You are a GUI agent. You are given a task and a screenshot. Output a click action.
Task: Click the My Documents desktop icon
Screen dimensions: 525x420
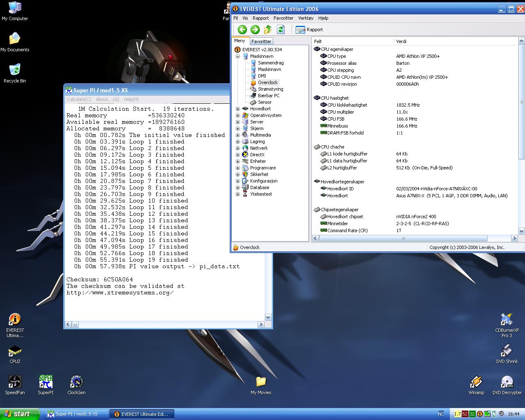[x=15, y=42]
